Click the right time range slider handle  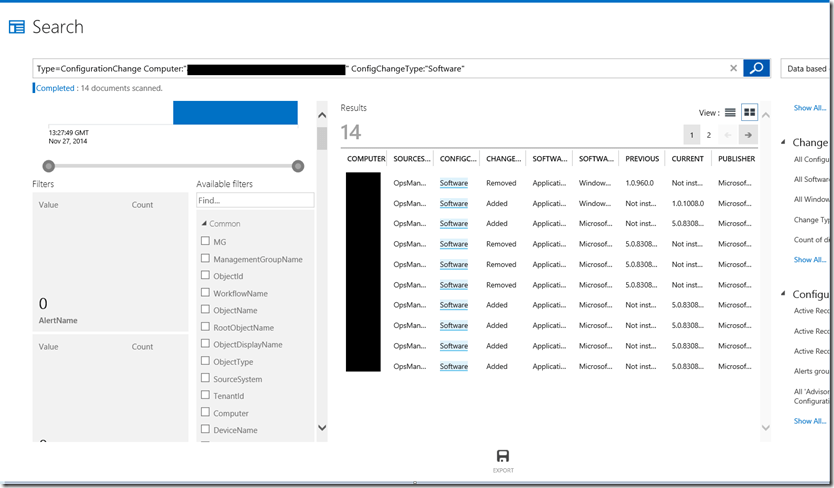[x=297, y=166]
